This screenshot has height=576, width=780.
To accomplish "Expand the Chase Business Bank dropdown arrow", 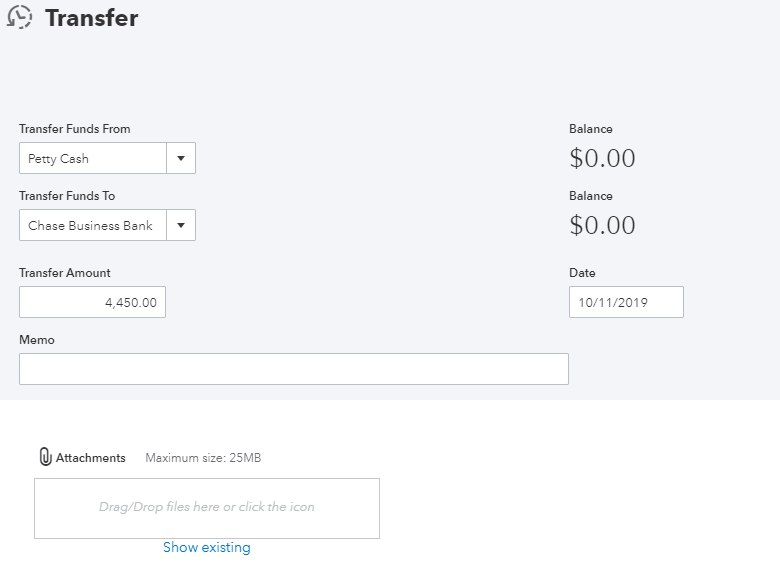I will [181, 225].
